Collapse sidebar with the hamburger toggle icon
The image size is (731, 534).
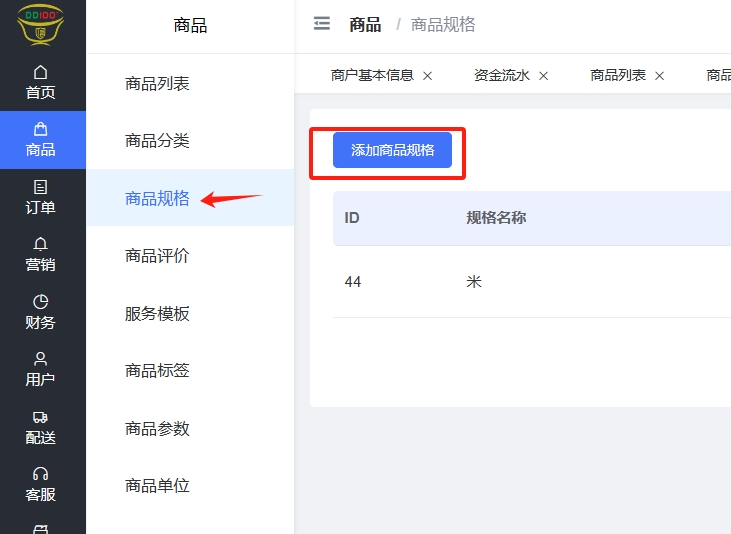pyautogui.click(x=322, y=24)
